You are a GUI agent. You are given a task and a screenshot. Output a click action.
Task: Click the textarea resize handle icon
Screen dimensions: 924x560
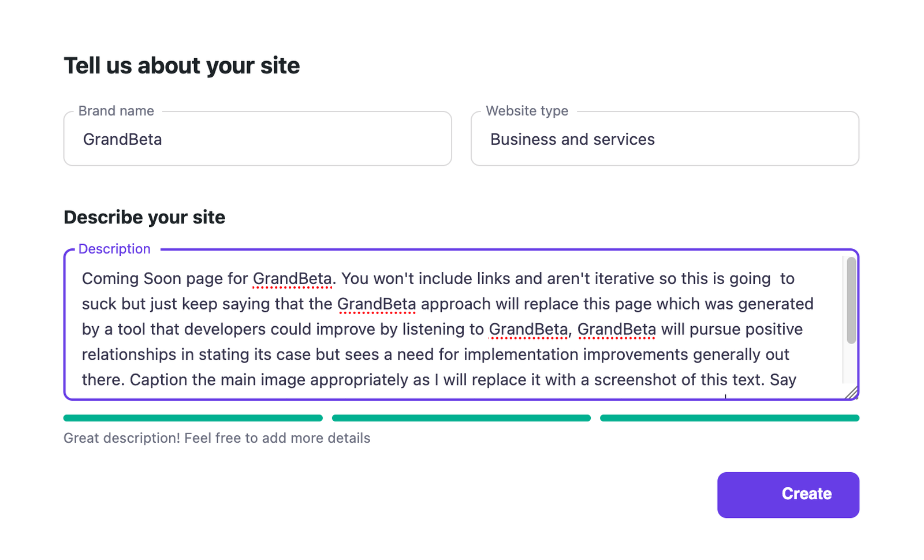tap(851, 393)
